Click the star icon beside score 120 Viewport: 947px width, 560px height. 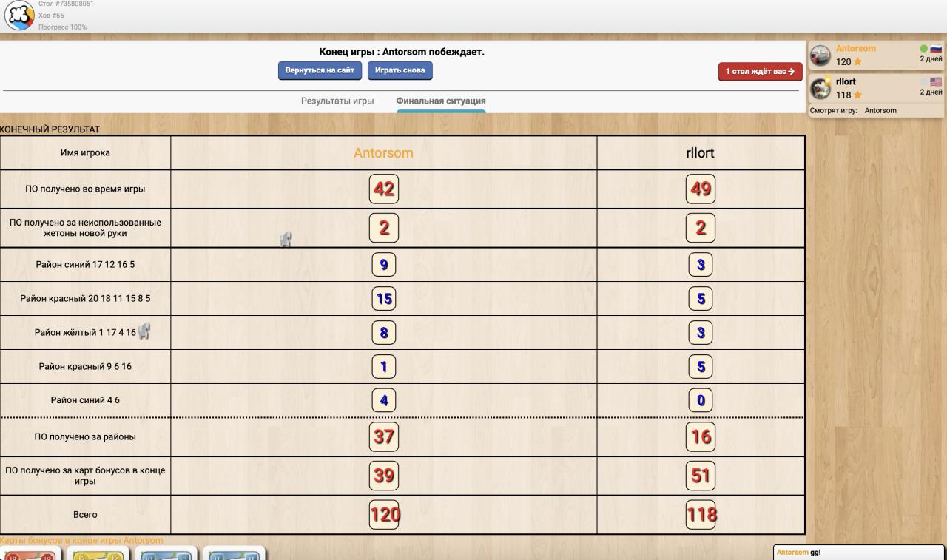858,62
